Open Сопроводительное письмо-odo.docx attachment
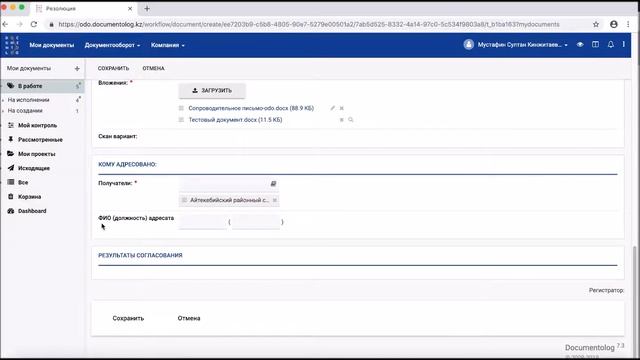 pyautogui.click(x=251, y=108)
